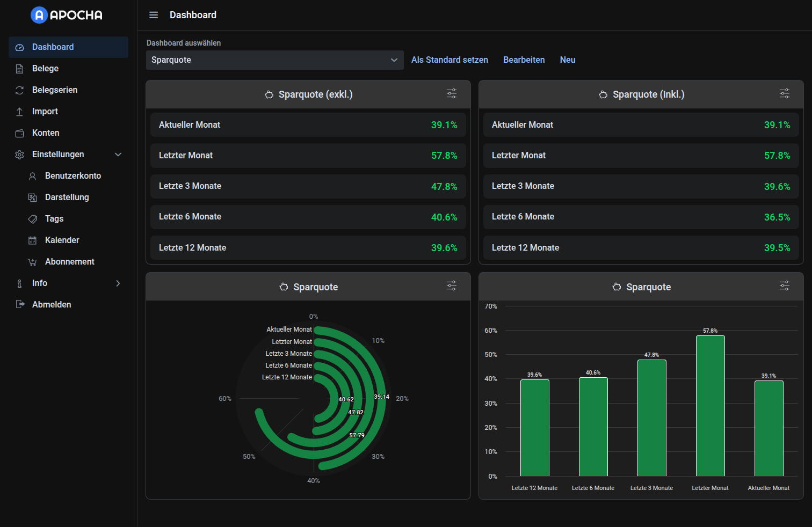Click the Als Standard setzen link
Screen dimensions: 812x527
(x=450, y=60)
